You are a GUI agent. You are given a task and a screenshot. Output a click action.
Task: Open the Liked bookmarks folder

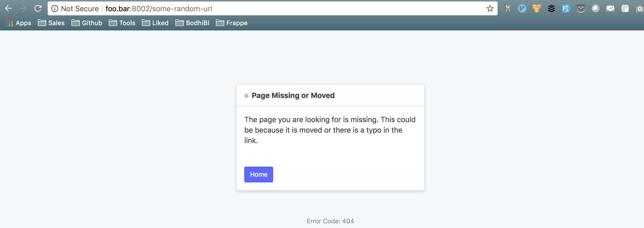tap(155, 23)
